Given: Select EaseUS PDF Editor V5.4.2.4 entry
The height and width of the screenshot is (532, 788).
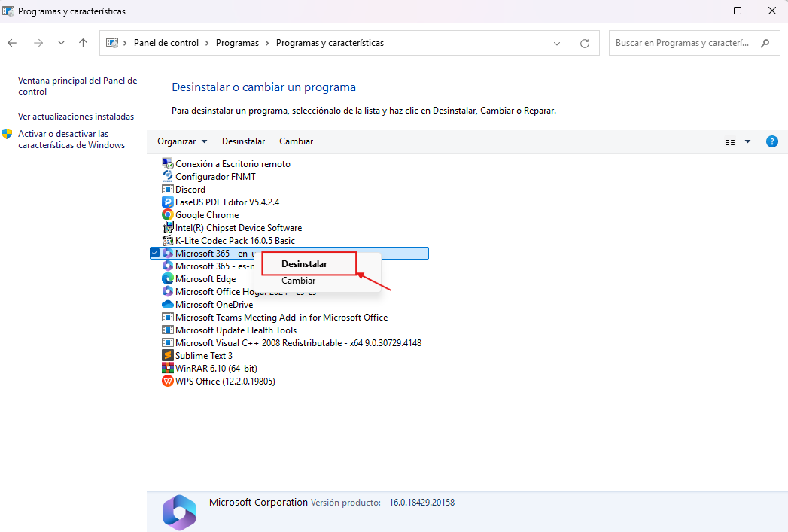Looking at the screenshot, I should (227, 202).
